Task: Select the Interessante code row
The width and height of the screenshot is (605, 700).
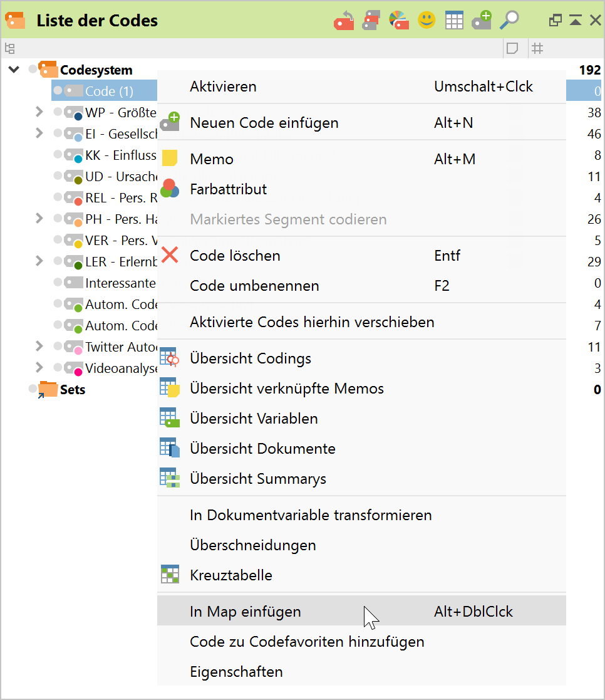Action: pos(120,283)
